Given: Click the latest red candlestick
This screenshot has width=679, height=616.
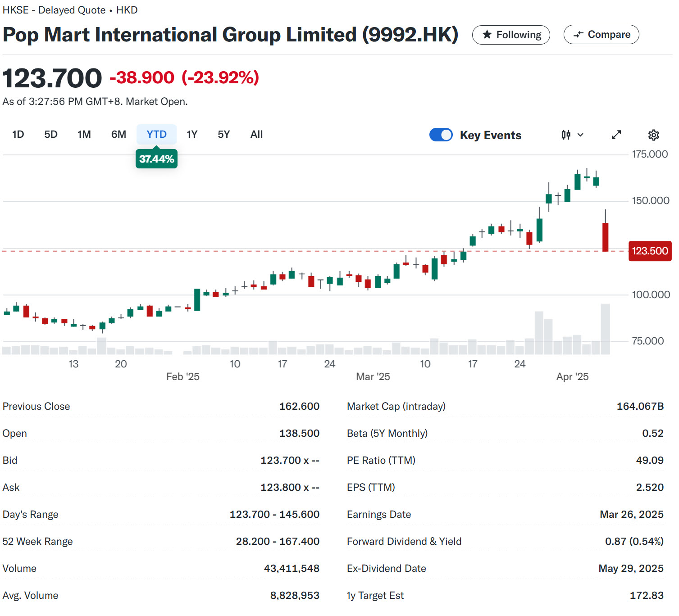Looking at the screenshot, I should tap(606, 237).
